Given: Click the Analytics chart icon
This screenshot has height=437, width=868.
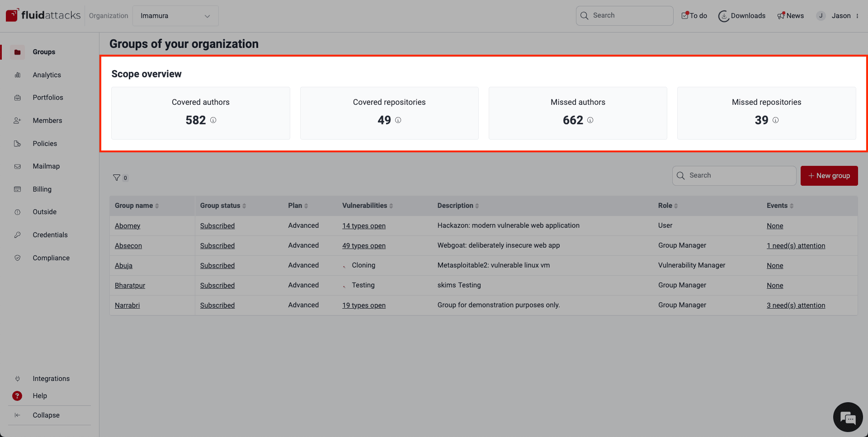Looking at the screenshot, I should (18, 75).
